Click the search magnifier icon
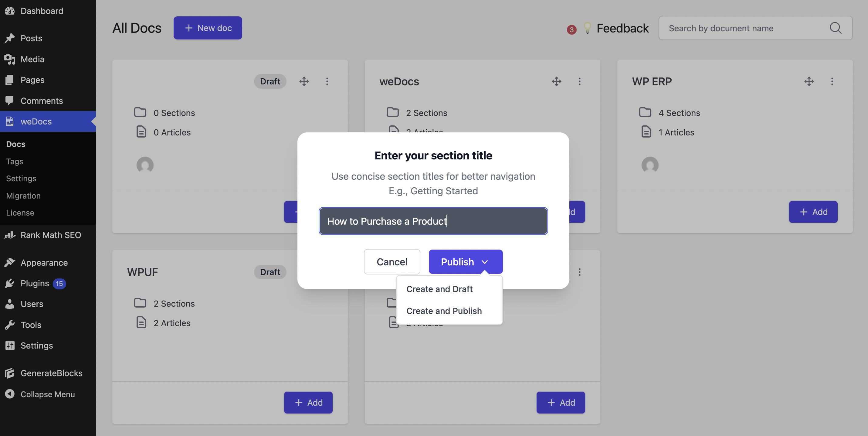The image size is (868, 436). [x=835, y=28]
